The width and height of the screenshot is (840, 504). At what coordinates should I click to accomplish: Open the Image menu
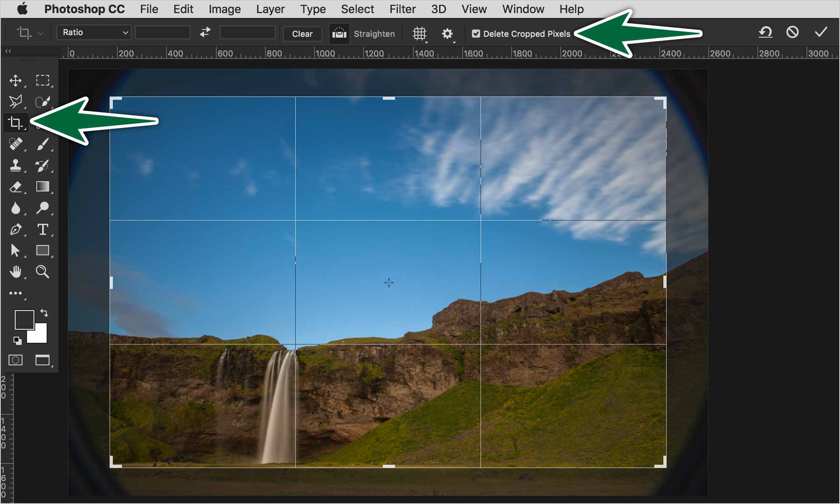[224, 8]
